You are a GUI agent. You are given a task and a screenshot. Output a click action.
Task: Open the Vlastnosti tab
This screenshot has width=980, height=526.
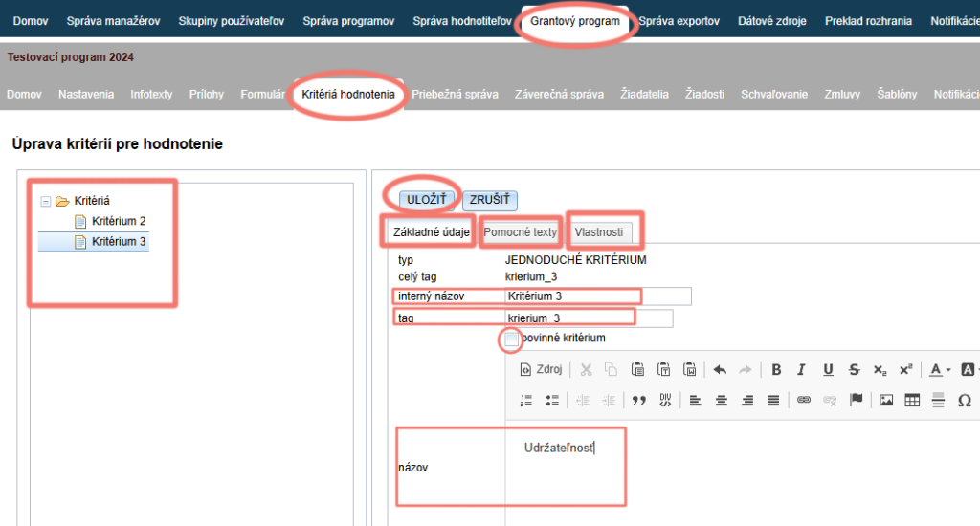pos(599,231)
